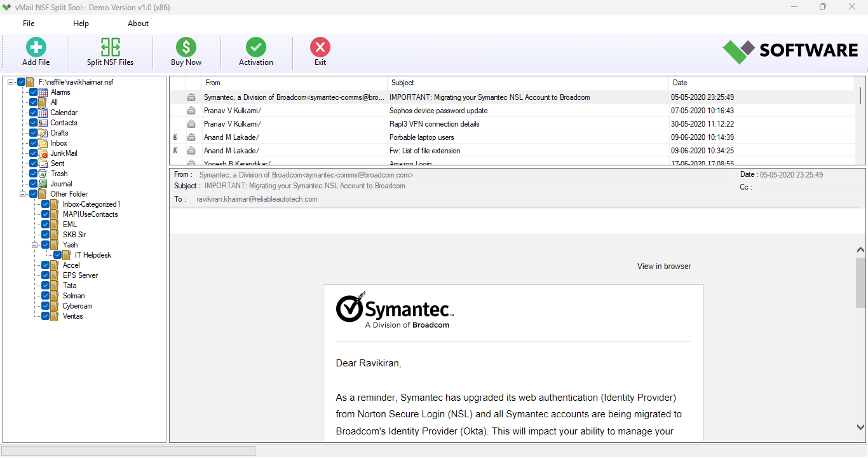
Task: Open the About menu
Action: pyautogui.click(x=138, y=24)
